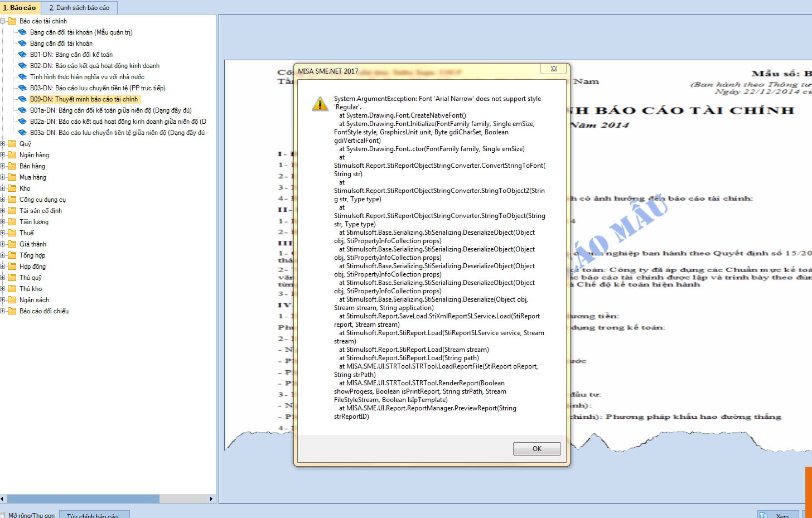812x518 pixels.
Task: Toggle the Mở rộng/Thu gọn checkbox
Action: coord(2,516)
